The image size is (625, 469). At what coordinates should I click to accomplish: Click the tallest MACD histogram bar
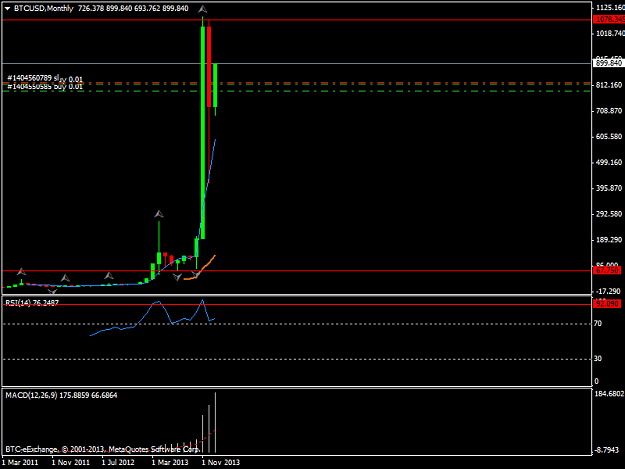point(215,422)
